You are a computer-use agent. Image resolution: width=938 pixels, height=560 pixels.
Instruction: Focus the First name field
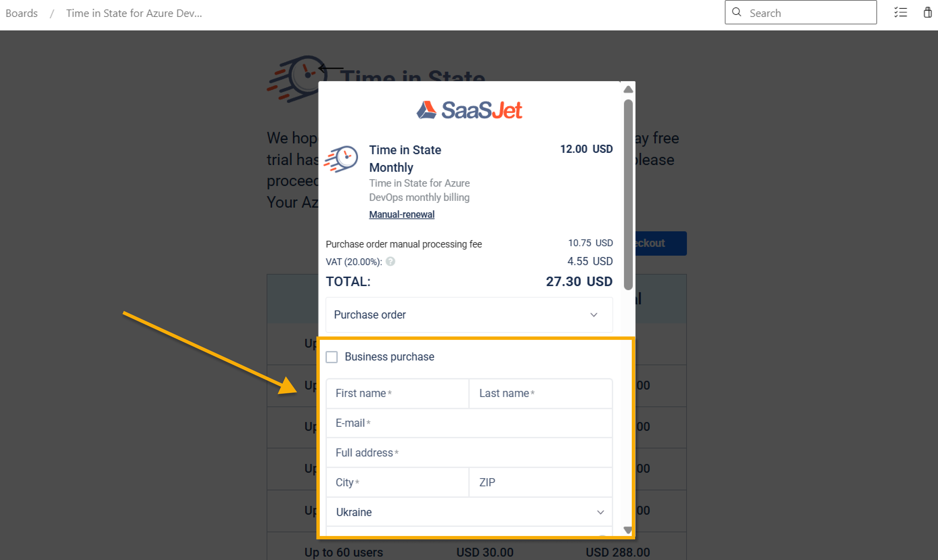coord(397,393)
